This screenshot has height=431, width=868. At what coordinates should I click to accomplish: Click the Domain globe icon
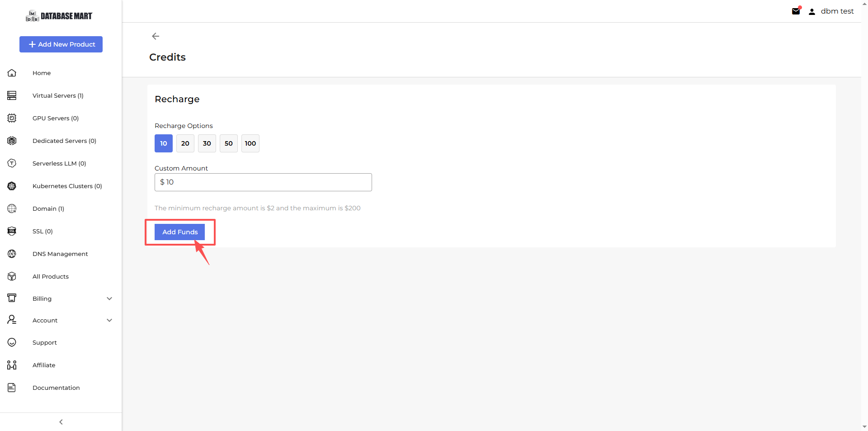12,208
